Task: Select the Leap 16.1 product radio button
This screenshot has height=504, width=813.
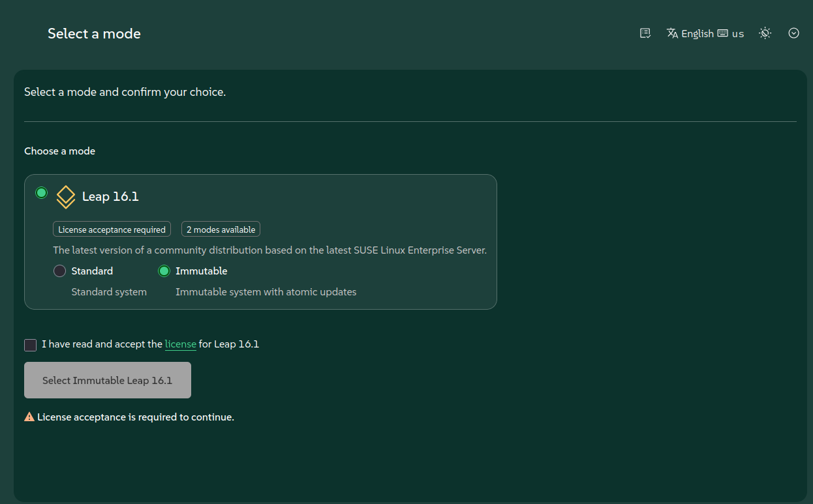Action: click(42, 192)
